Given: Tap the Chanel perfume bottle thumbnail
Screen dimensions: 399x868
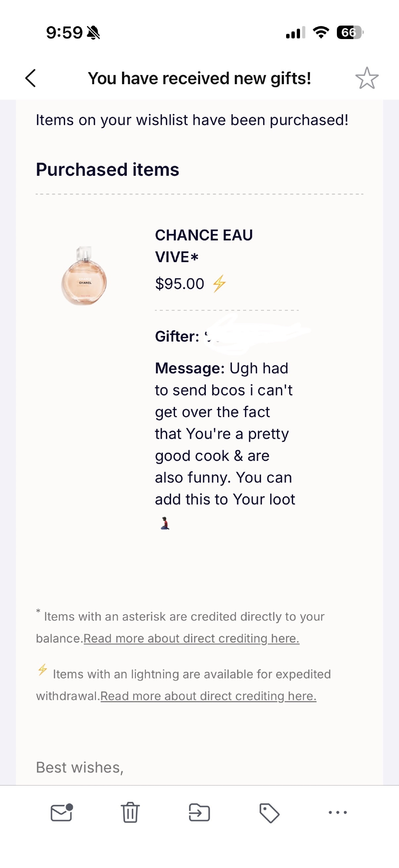Looking at the screenshot, I should (84, 276).
